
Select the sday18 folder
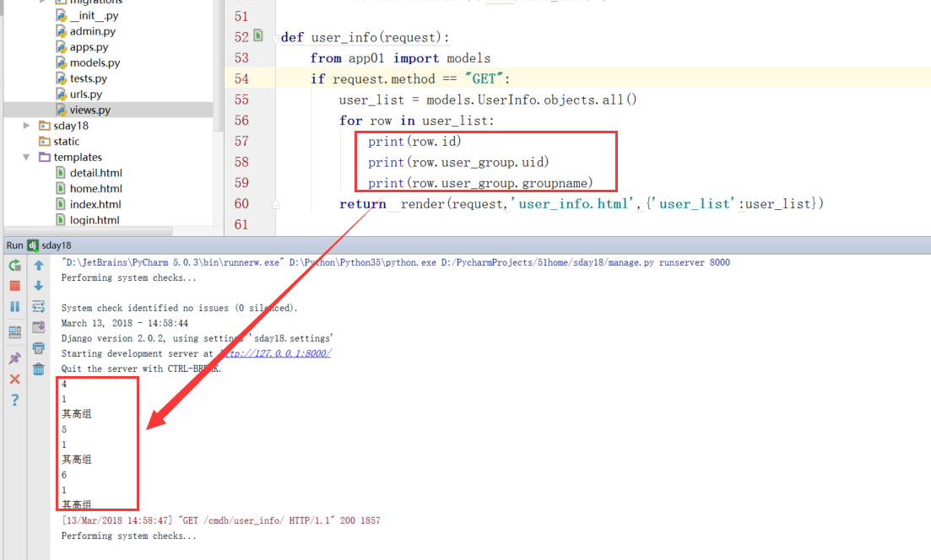[x=71, y=125]
